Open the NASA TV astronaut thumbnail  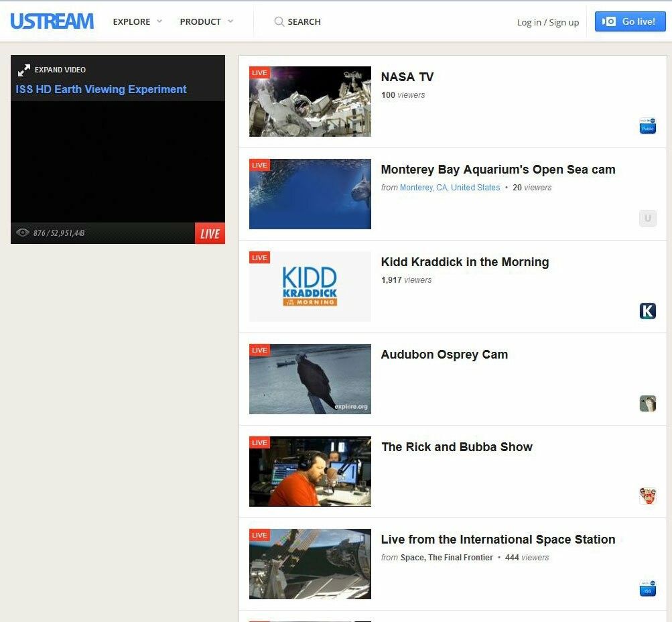click(x=310, y=101)
